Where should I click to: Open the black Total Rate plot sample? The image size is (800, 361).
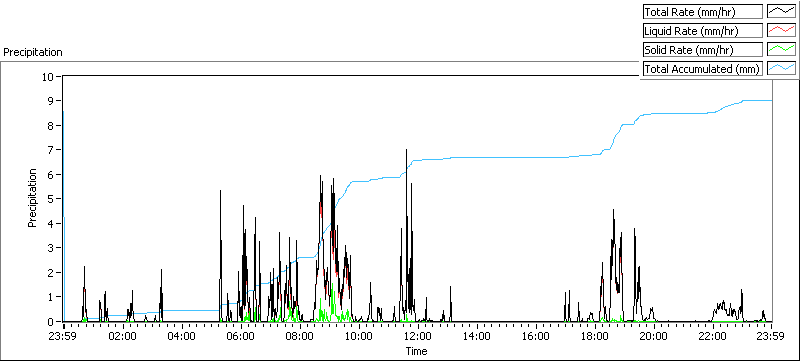tap(781, 11)
